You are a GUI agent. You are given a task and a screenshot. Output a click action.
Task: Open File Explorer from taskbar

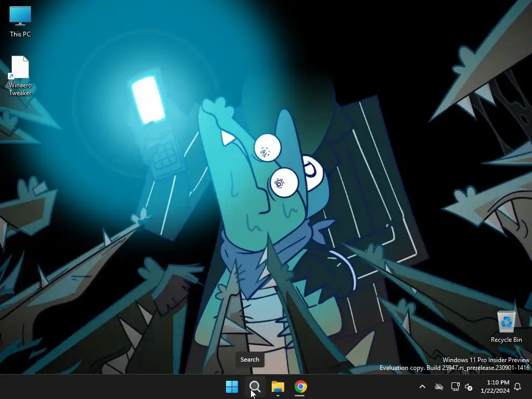278,387
